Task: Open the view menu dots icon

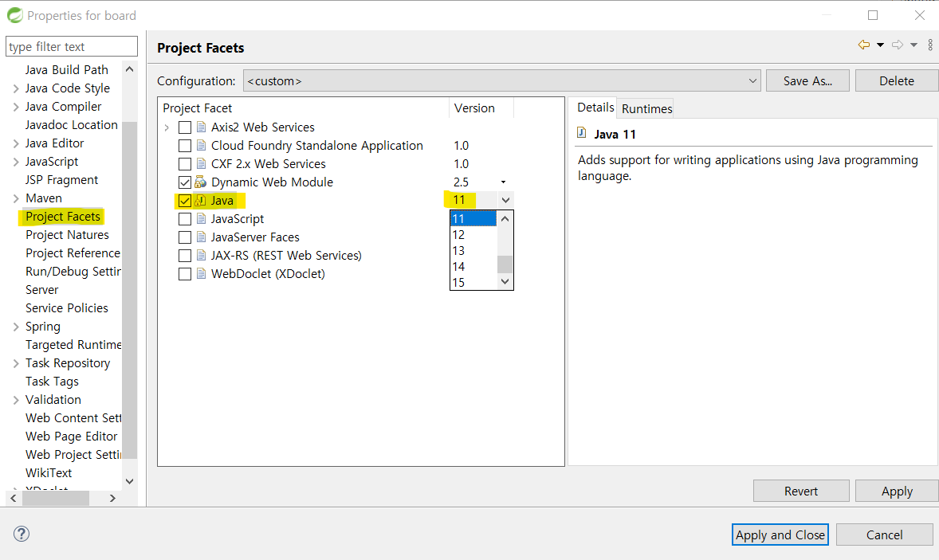Action: pyautogui.click(x=930, y=45)
